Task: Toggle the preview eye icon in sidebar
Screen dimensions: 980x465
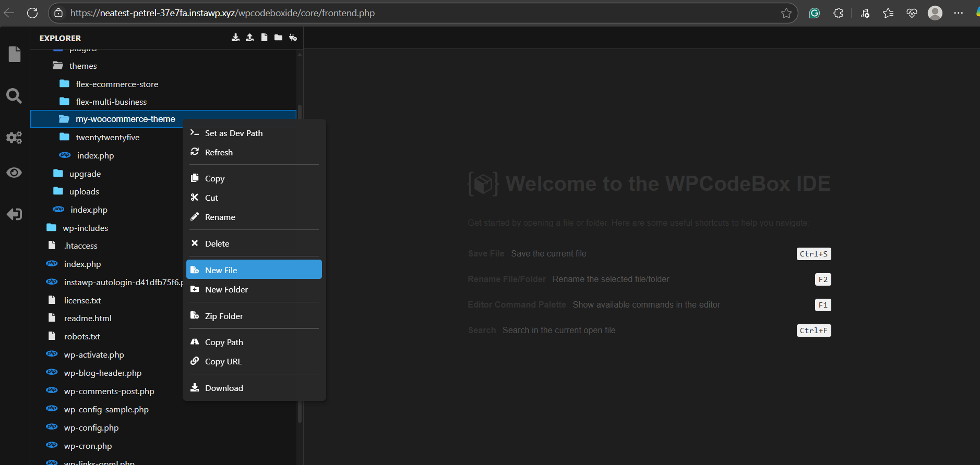Action: (14, 173)
